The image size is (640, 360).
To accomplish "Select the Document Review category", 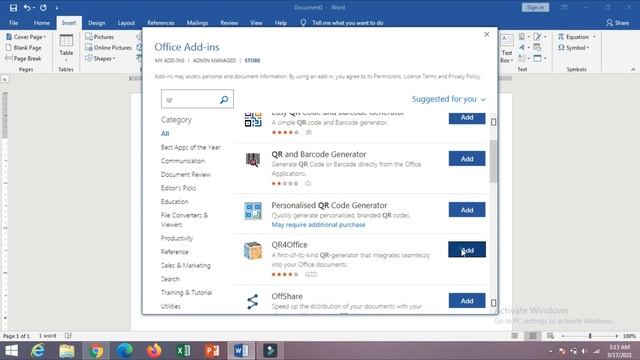I will (x=186, y=174).
